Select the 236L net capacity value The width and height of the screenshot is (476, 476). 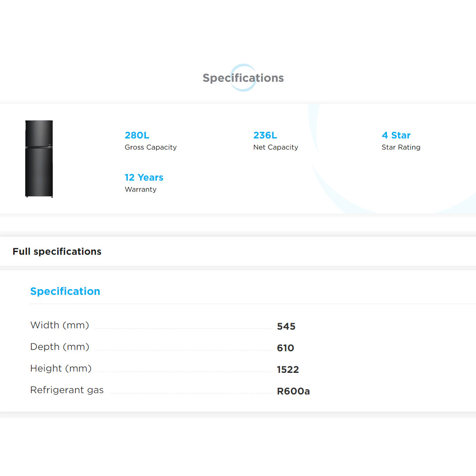pyautogui.click(x=265, y=135)
